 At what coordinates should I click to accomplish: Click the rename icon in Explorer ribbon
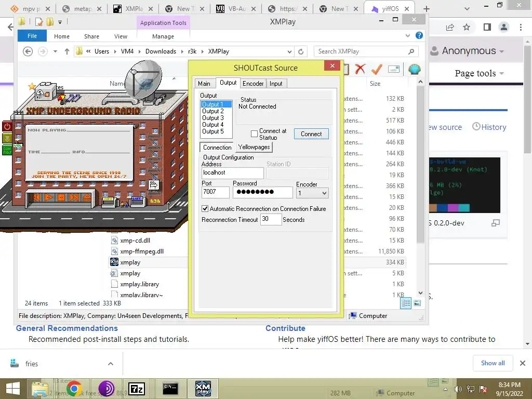point(394,69)
